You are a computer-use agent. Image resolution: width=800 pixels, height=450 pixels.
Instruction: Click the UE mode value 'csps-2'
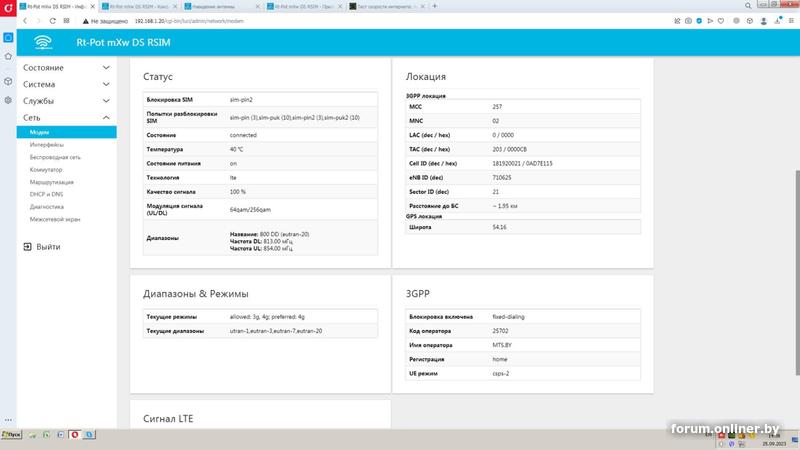(x=501, y=373)
